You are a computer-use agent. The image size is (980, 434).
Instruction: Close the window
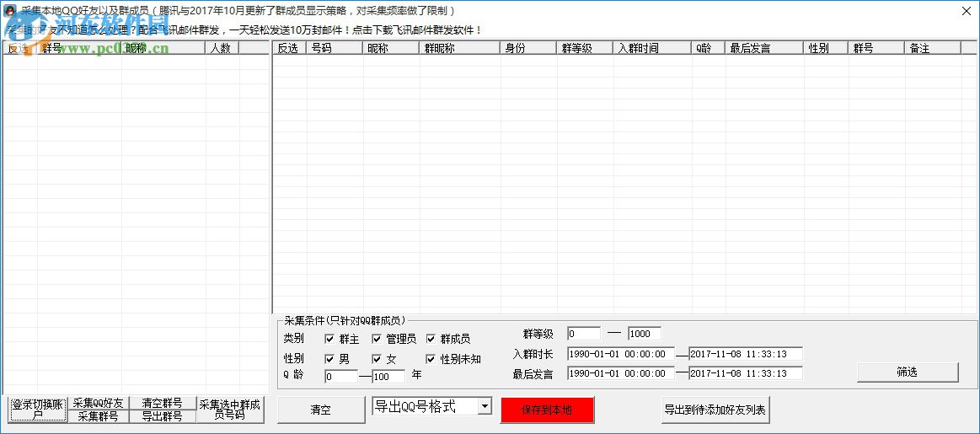pyautogui.click(x=966, y=11)
